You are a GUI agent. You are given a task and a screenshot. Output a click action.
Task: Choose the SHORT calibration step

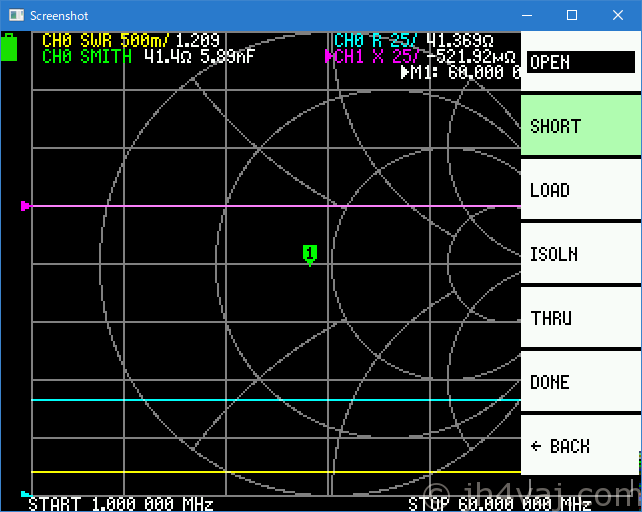click(581, 126)
